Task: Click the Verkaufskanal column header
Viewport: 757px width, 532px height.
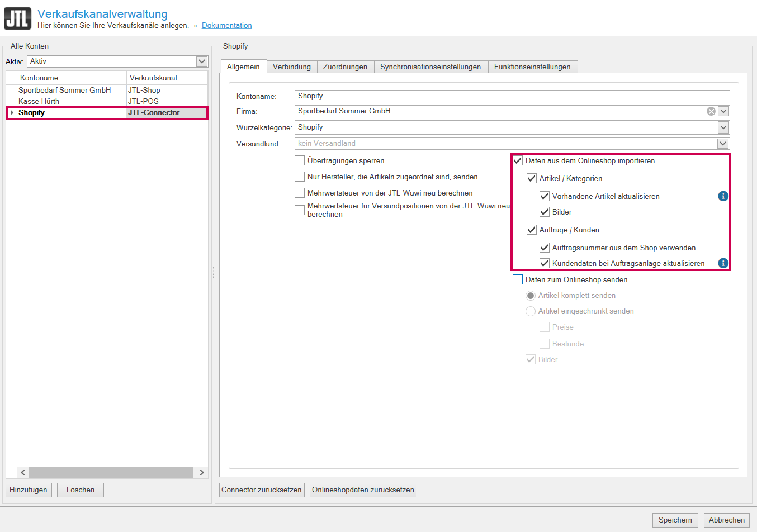Action: (167, 78)
